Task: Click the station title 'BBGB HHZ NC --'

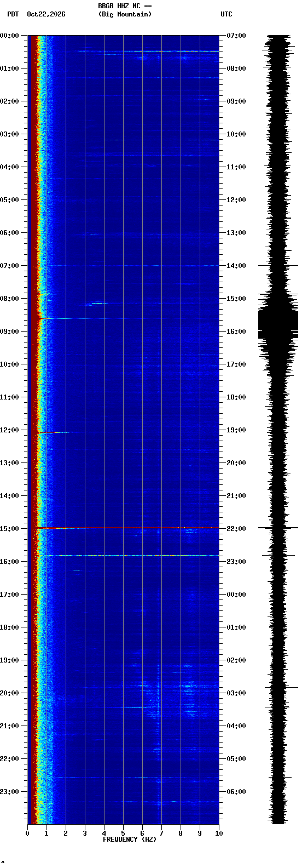Action: [125, 6]
